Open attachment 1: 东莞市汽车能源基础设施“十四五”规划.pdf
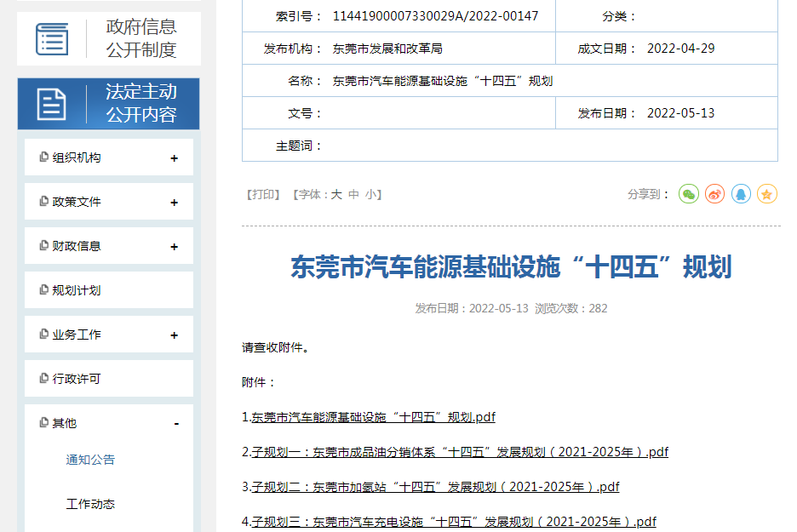 (x=375, y=417)
